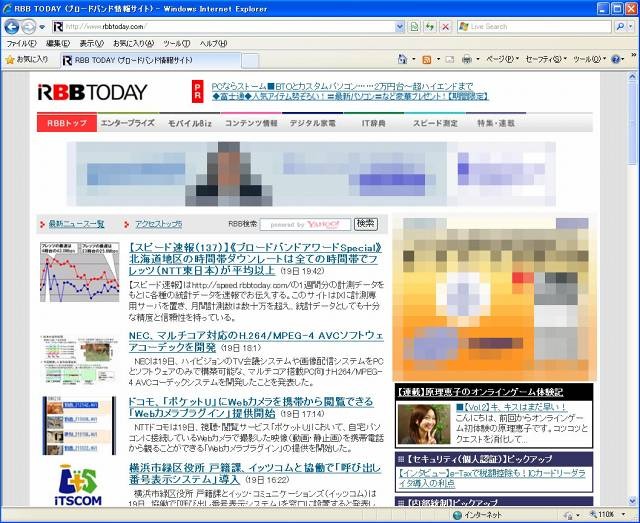This screenshot has width=640, height=523.
Task: Click the magnifier search button
Action: point(620,27)
